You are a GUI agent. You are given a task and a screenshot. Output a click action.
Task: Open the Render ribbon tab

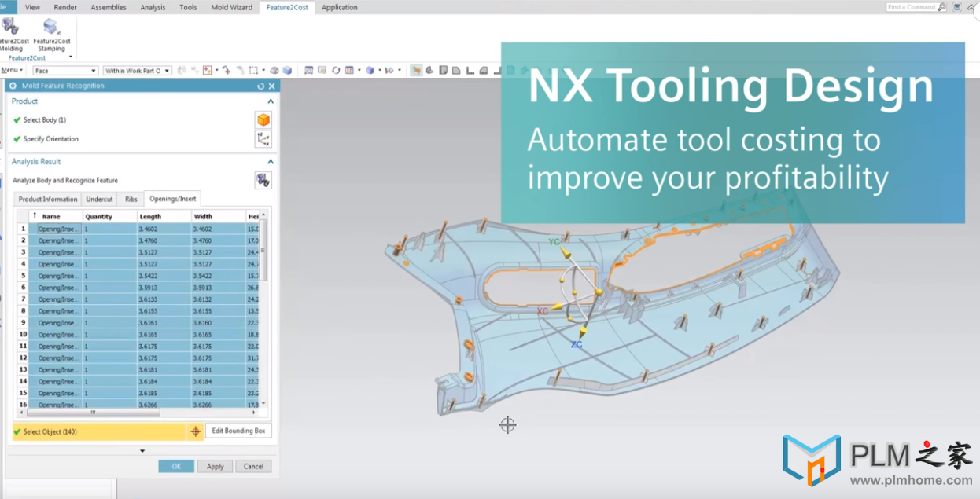pos(65,7)
